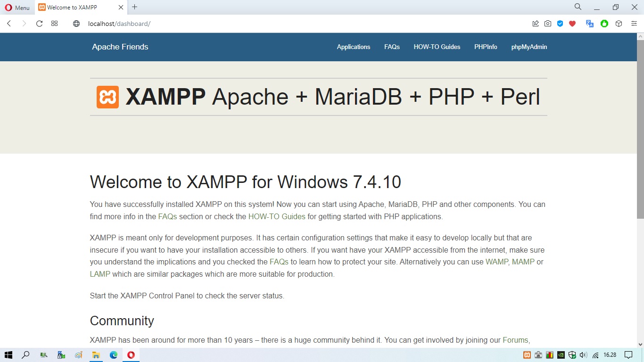Viewport: 644px width, 362px height.
Task: Open the MAMP link
Action: 523,262
